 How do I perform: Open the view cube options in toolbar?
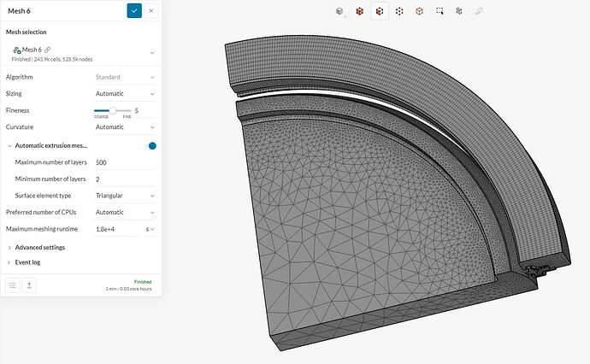pyautogui.click(x=340, y=11)
